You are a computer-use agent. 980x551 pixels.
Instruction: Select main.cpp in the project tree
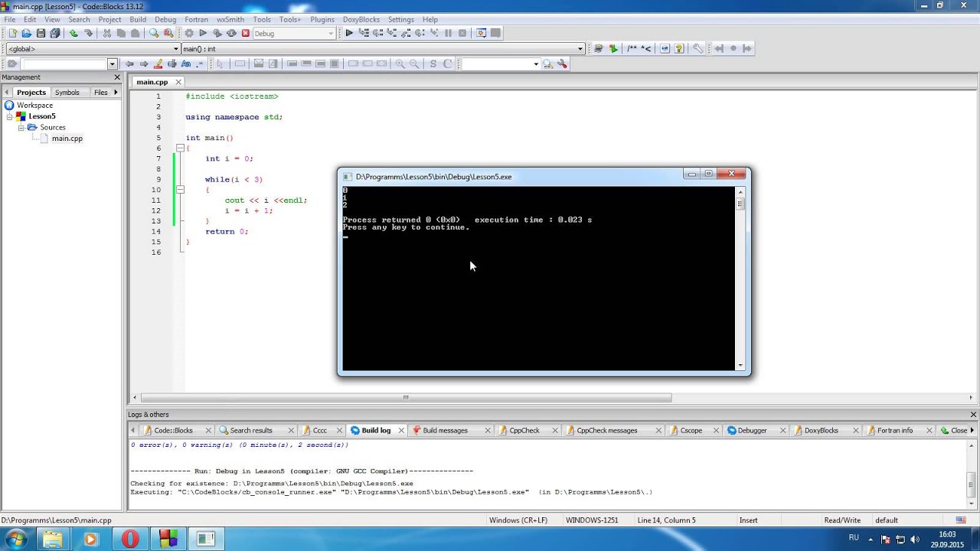[67, 139]
